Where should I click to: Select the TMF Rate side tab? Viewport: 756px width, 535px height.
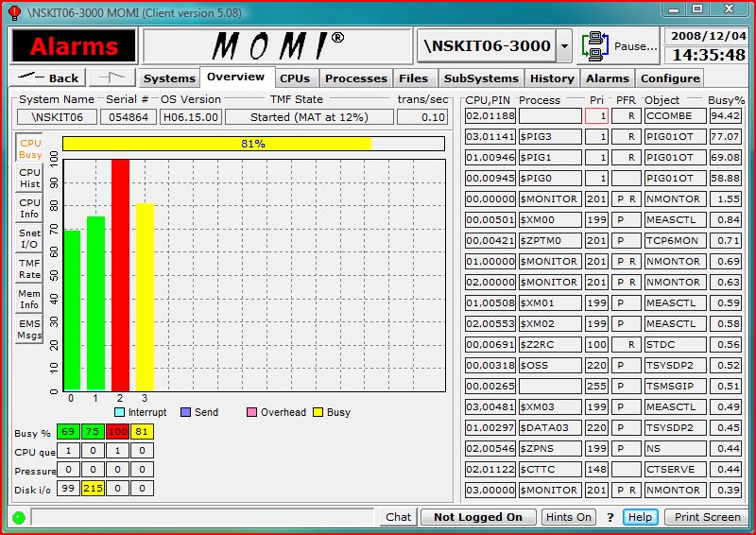point(29,268)
